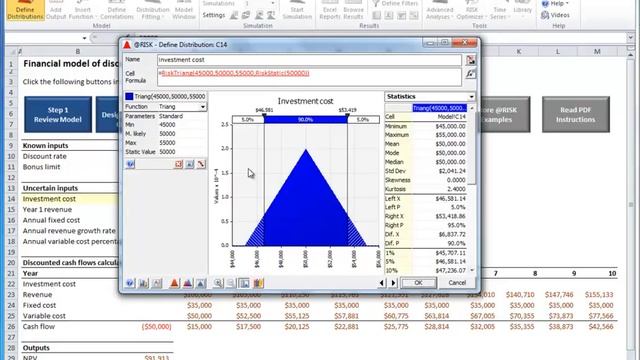The height and width of the screenshot is (360, 640).
Task: Click the orange triangle probability density icon
Action: [x=174, y=283]
